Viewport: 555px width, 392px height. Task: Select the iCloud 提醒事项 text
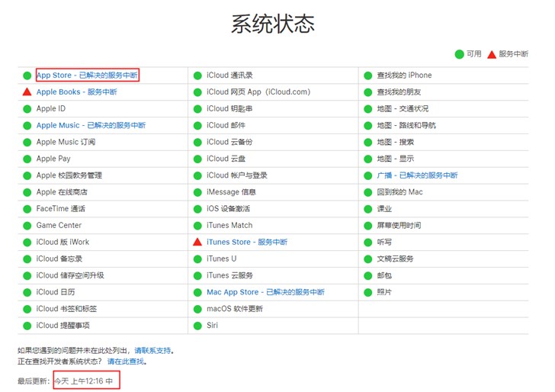click(x=63, y=326)
